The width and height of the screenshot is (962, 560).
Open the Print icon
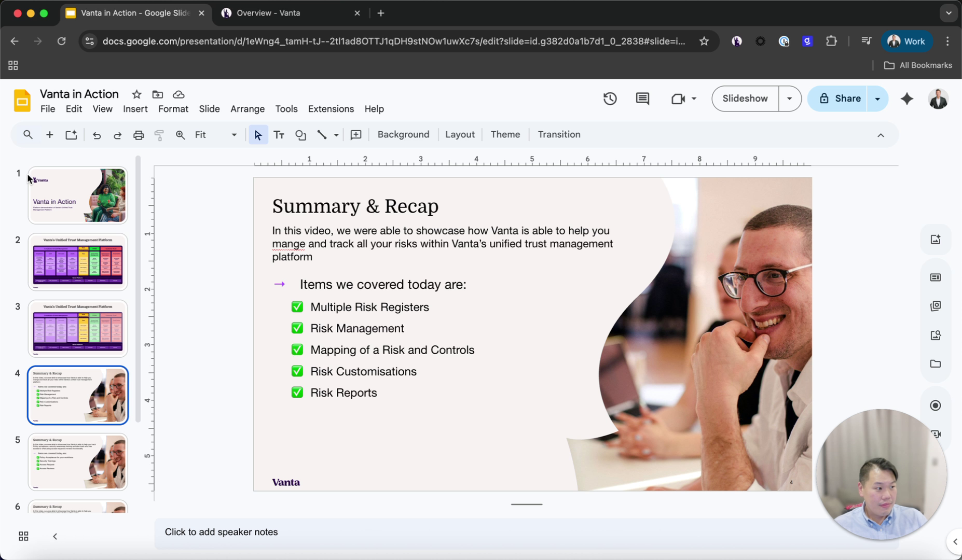138,134
